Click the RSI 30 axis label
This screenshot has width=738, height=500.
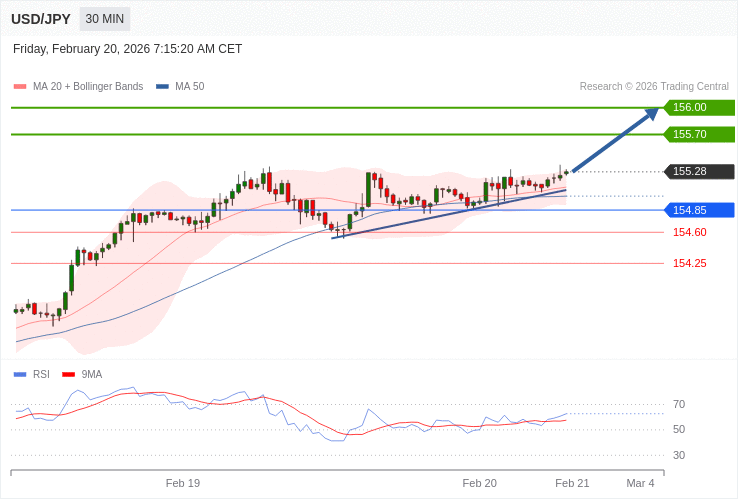(x=679, y=455)
